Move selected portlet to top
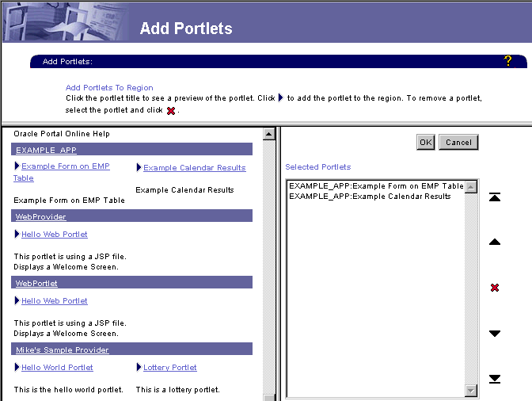This screenshot has height=401, width=532. point(495,197)
